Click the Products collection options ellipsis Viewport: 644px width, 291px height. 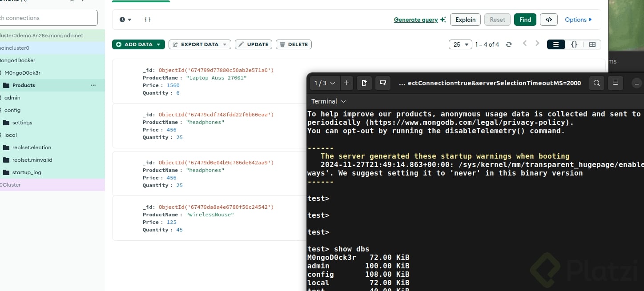click(93, 85)
